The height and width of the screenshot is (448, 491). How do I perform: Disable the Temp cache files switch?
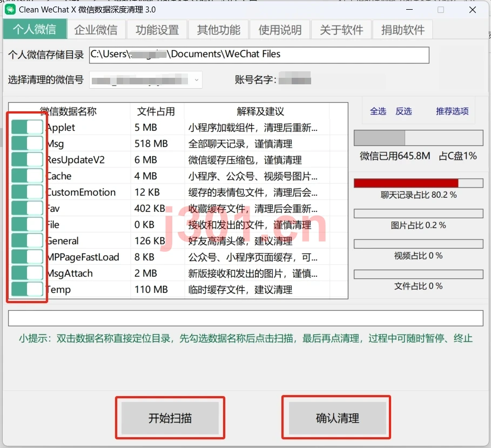click(x=27, y=289)
